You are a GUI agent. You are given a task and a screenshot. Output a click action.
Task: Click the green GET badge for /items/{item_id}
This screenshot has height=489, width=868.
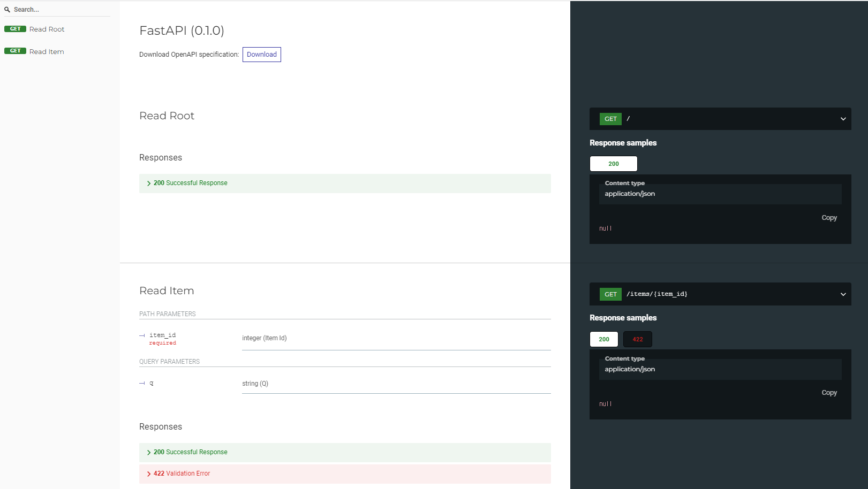[610, 294]
